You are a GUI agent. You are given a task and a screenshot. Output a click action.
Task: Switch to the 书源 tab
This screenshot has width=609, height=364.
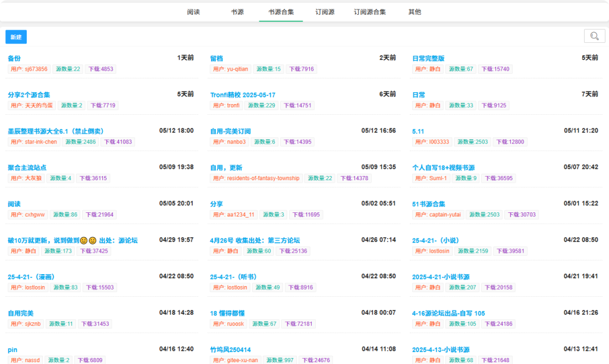[237, 12]
